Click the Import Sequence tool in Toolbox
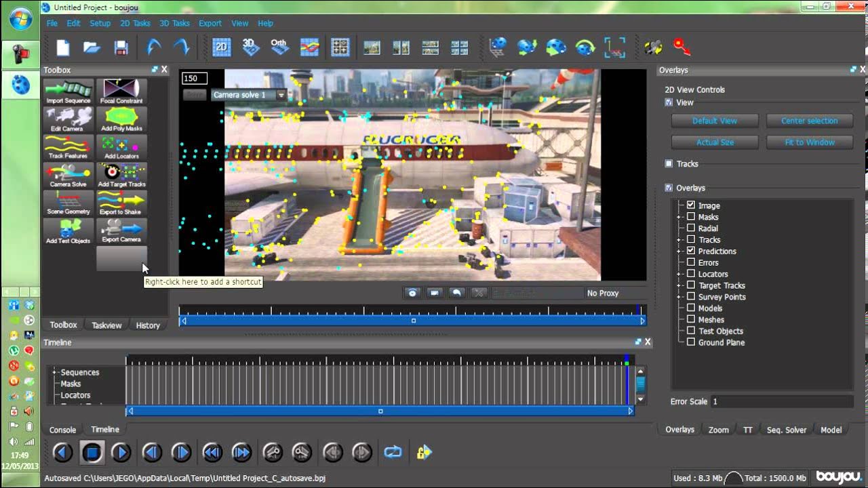The height and width of the screenshot is (488, 868). tap(68, 92)
